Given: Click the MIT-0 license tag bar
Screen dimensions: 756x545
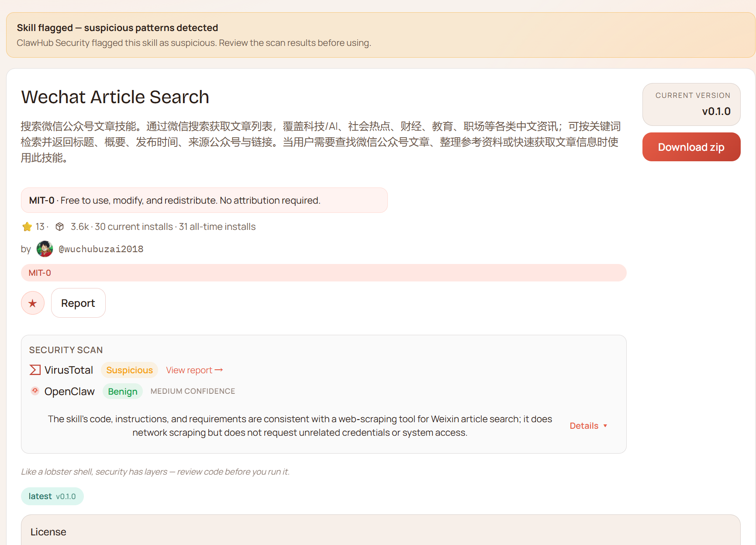Looking at the screenshot, I should (324, 273).
